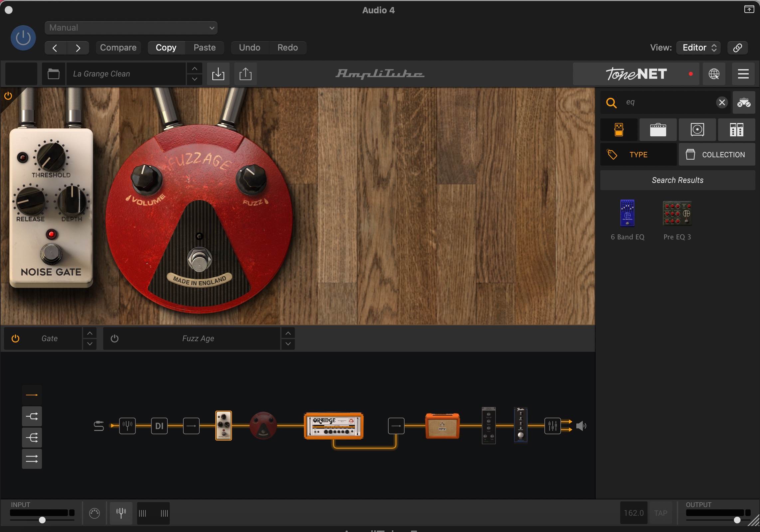This screenshot has height=532, width=760.
Task: Select the Noise Gate pedal in chain
Action: point(224,426)
